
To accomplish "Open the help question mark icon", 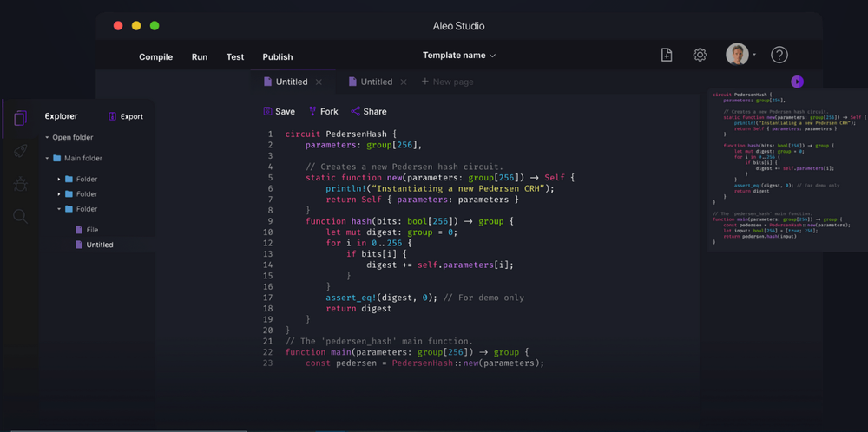I will (779, 55).
